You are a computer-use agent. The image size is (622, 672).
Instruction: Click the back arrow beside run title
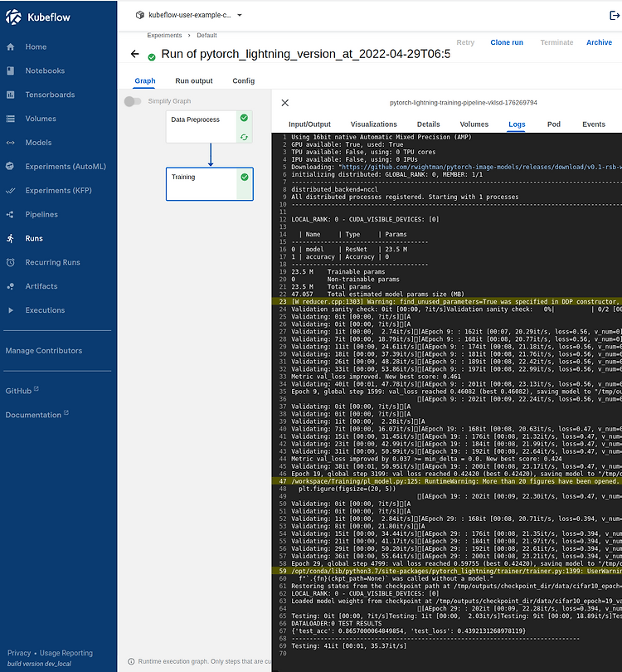[135, 54]
